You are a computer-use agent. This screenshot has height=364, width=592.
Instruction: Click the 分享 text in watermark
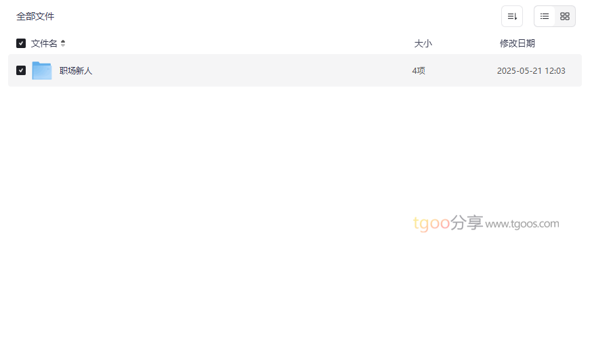pyautogui.click(x=467, y=223)
